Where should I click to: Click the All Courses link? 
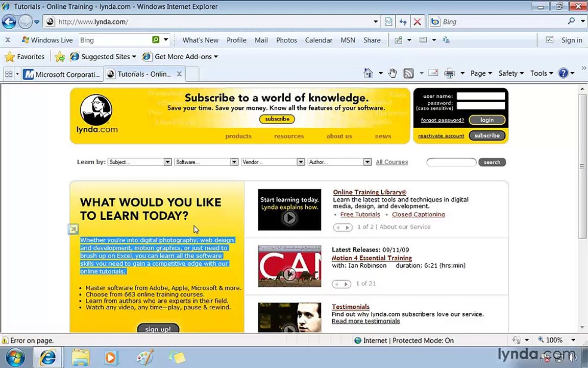point(392,162)
